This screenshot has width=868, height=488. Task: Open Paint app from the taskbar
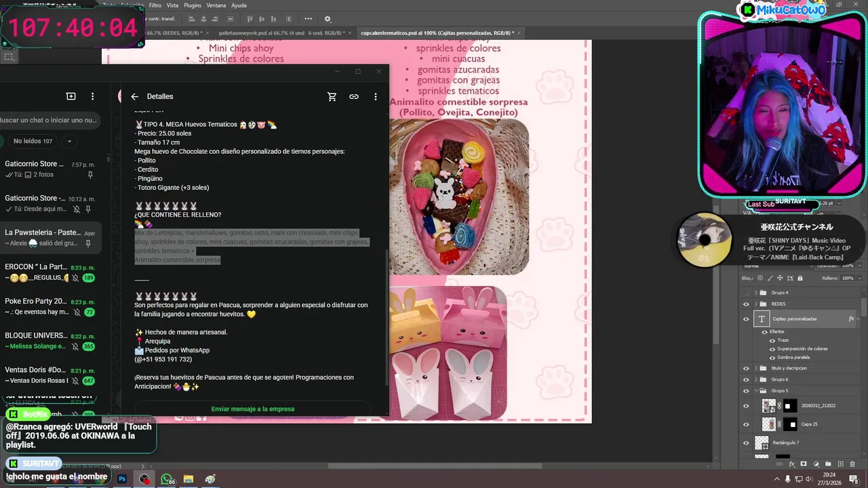pyautogui.click(x=210, y=479)
